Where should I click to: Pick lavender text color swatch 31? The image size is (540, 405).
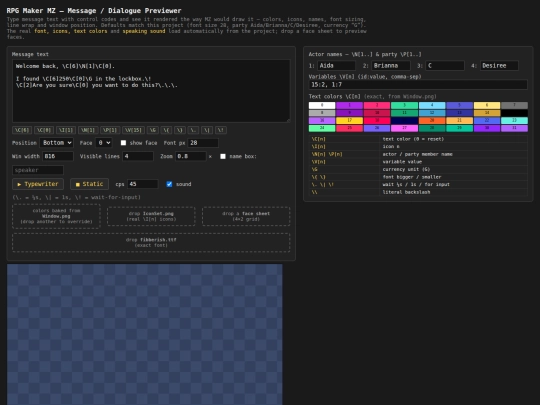click(x=515, y=128)
